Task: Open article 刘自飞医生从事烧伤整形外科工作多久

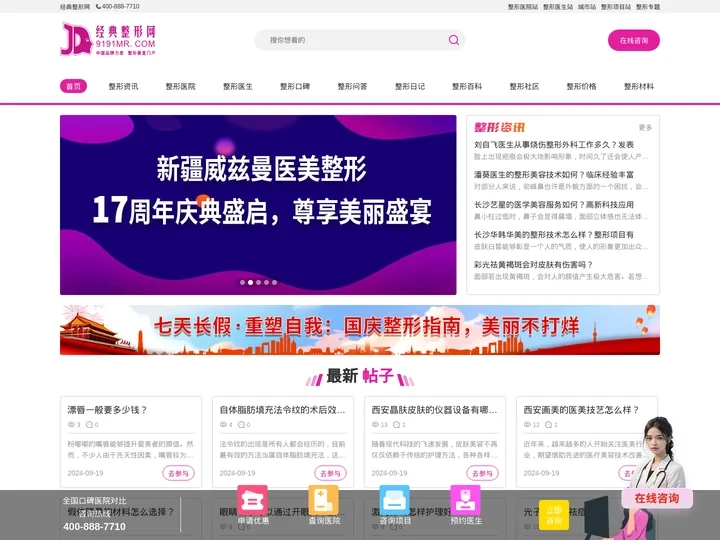Action: pos(554,145)
